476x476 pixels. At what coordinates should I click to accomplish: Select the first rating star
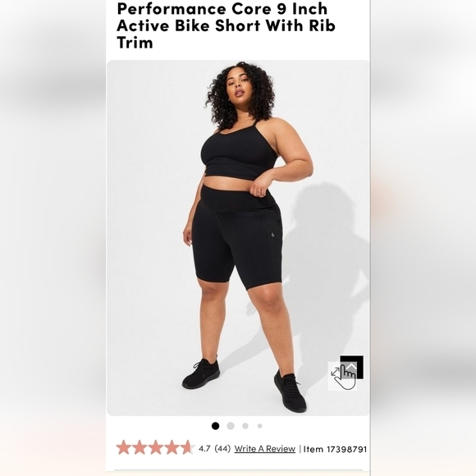coord(124,447)
